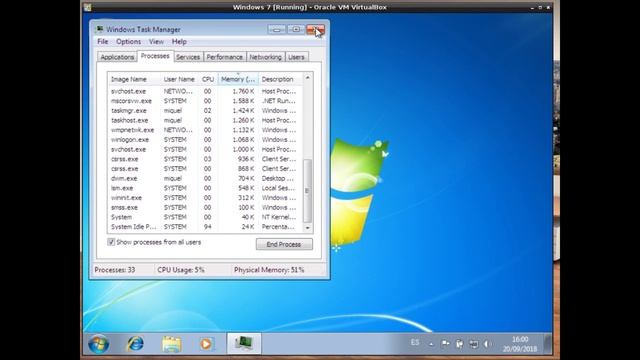Sort by Image Name column header
The image size is (640, 360).
(134, 79)
